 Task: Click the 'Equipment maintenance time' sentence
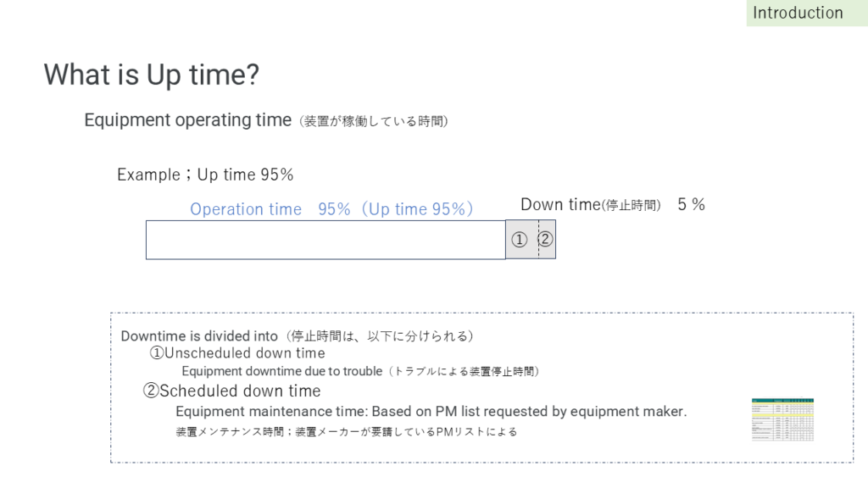coord(431,412)
